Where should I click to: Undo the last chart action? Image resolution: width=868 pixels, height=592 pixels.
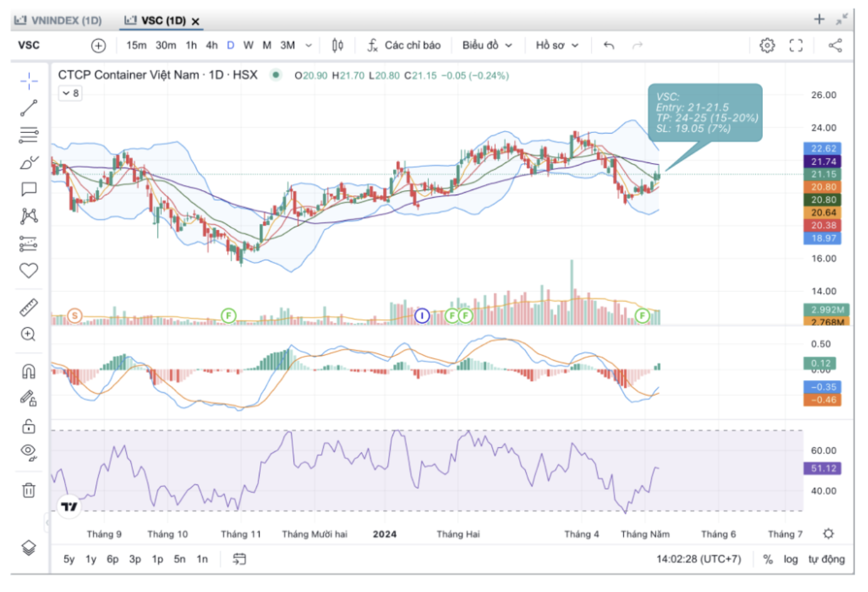click(608, 45)
